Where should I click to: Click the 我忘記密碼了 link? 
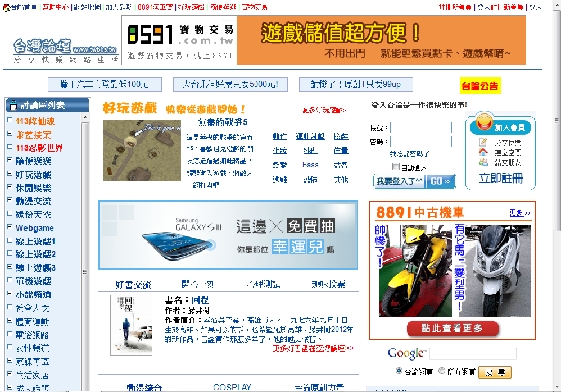pos(410,153)
